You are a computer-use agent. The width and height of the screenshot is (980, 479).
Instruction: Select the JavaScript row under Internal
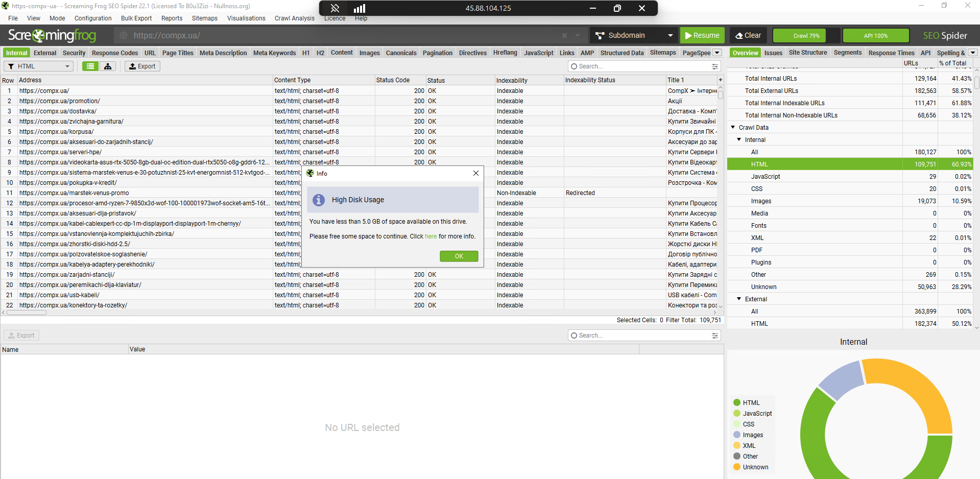click(850, 177)
